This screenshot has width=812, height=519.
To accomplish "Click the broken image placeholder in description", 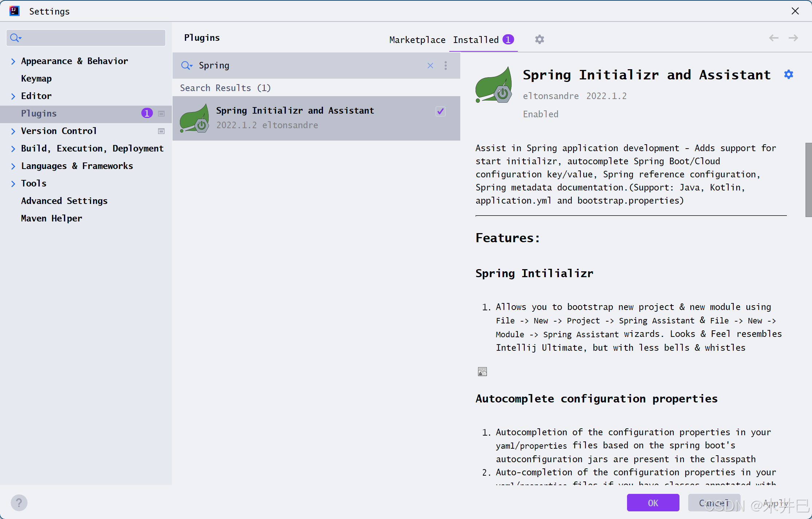I will 482,371.
